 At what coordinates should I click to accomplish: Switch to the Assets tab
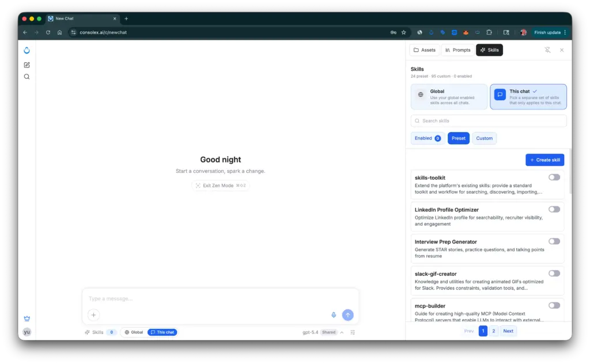(x=425, y=50)
